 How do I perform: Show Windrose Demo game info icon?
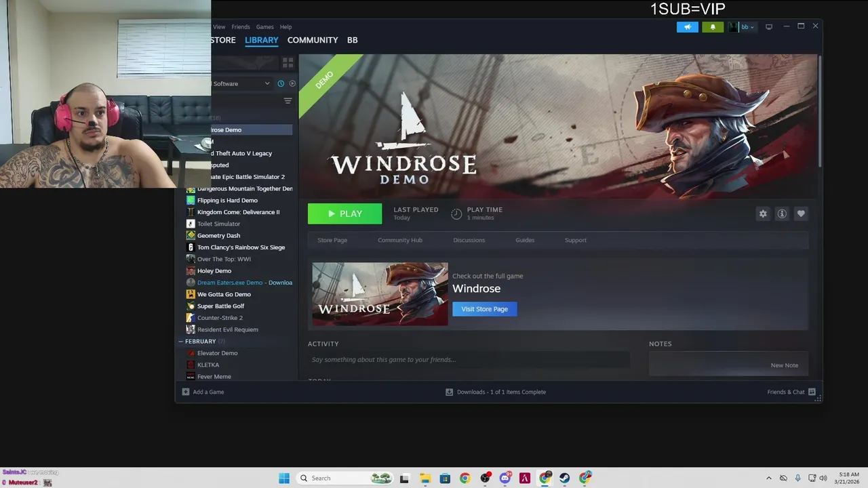(x=782, y=213)
